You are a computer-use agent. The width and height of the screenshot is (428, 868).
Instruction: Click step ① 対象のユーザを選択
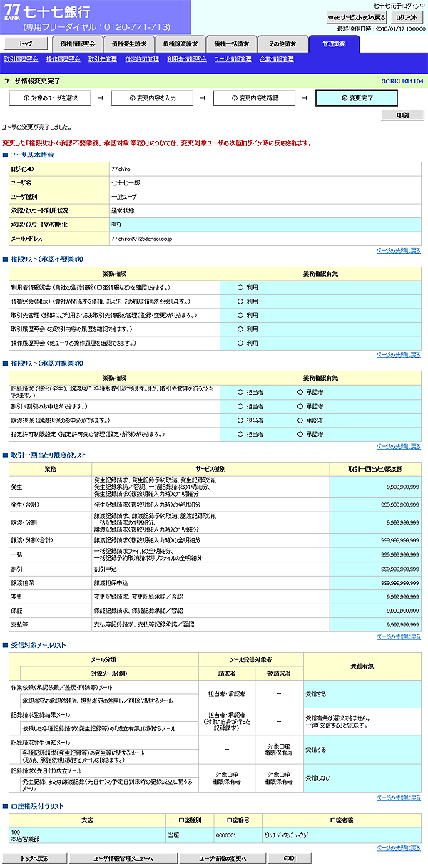pyautogui.click(x=49, y=98)
